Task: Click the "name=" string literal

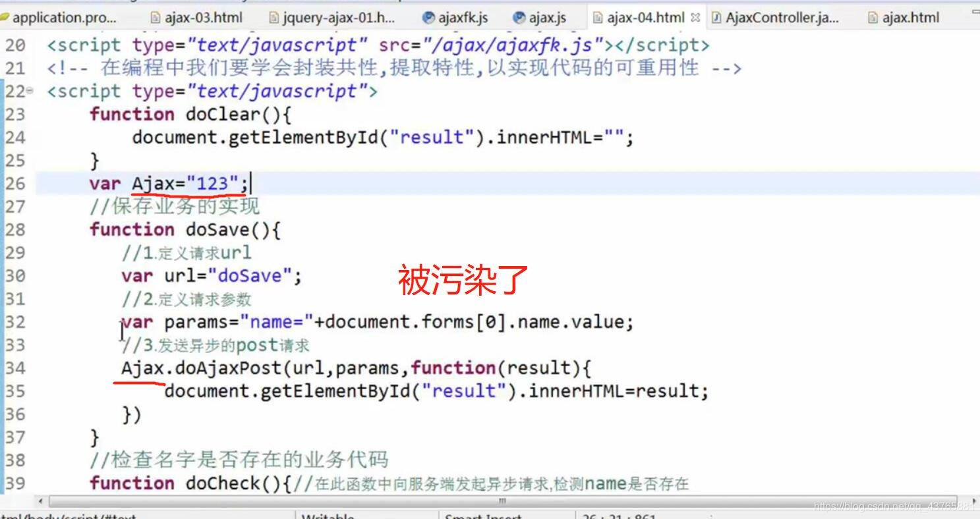Action: (277, 321)
